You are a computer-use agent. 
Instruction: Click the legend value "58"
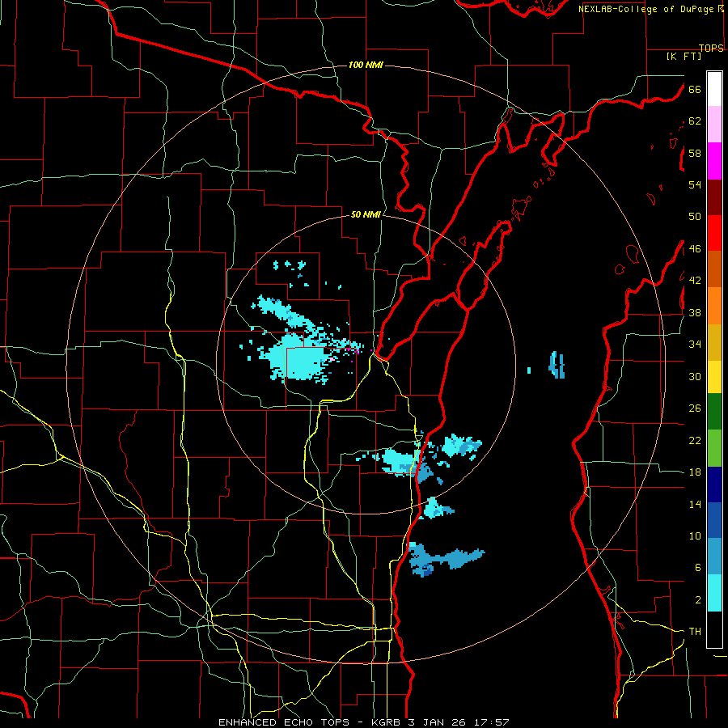pyautogui.click(x=695, y=153)
